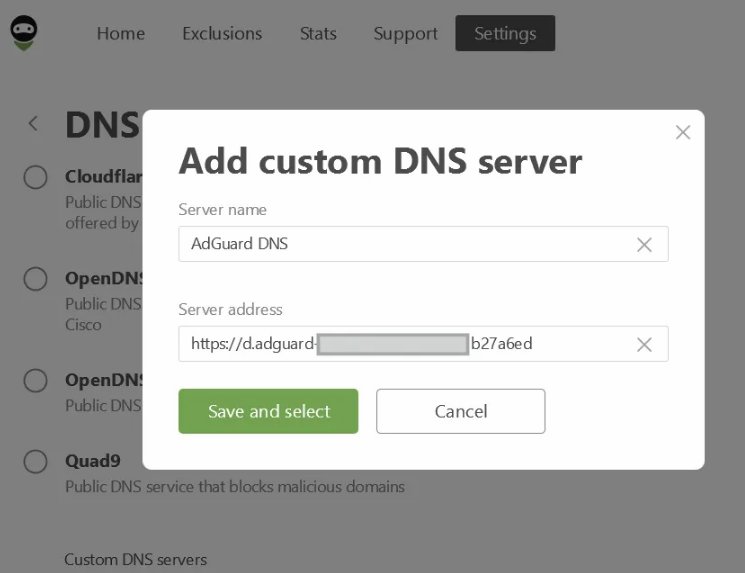Focus the Server name input field
This screenshot has height=573, width=745.
423,244
